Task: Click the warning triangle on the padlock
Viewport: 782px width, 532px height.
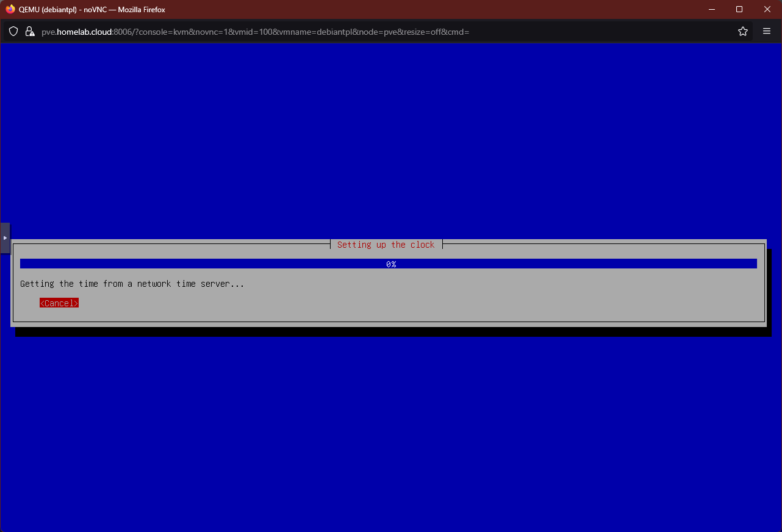Action: point(32,34)
